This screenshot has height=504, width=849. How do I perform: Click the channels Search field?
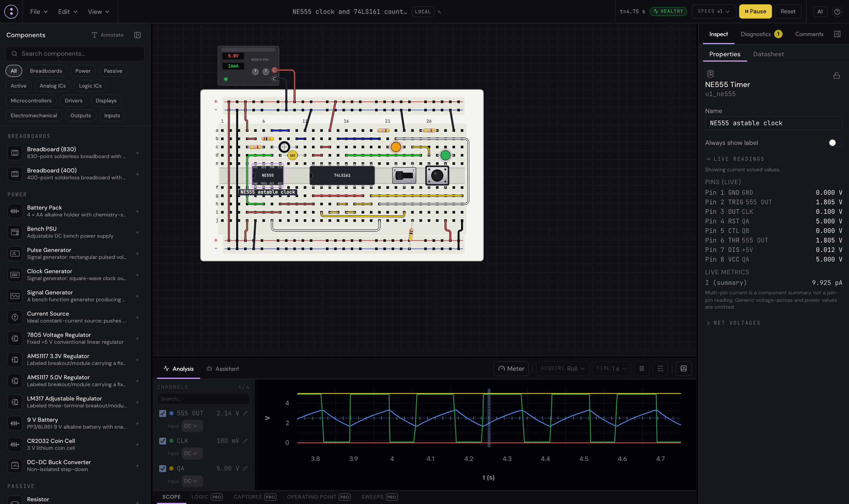pyautogui.click(x=203, y=399)
